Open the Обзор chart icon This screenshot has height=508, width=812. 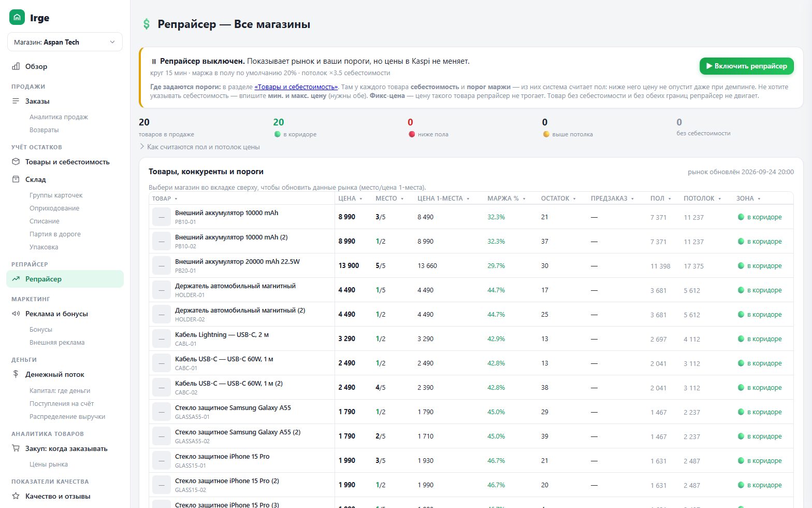16,66
